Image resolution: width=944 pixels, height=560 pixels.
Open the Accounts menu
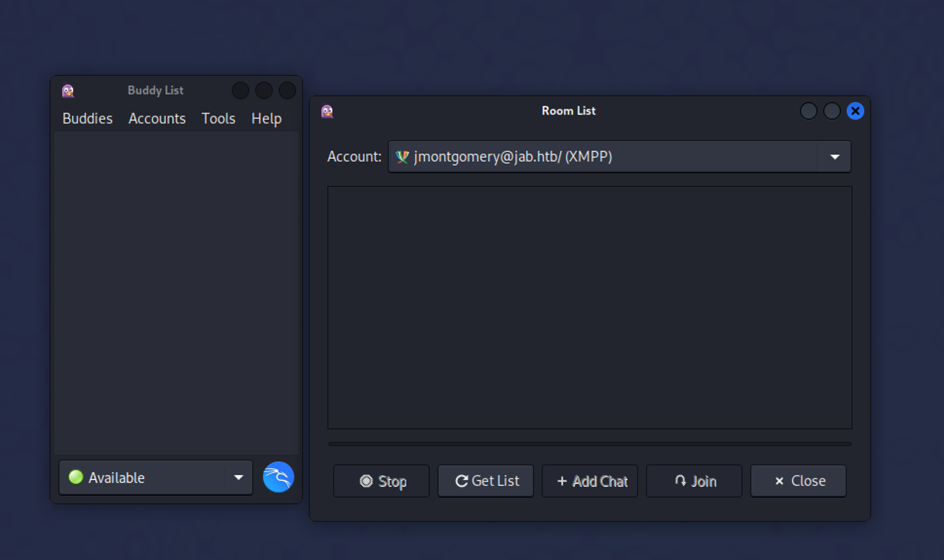pyautogui.click(x=157, y=118)
